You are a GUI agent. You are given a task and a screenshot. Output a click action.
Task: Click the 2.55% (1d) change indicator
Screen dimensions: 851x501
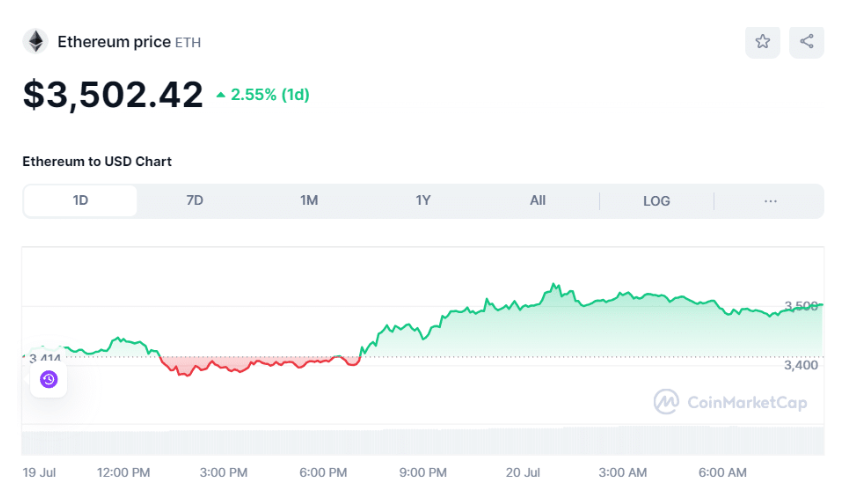click(263, 94)
